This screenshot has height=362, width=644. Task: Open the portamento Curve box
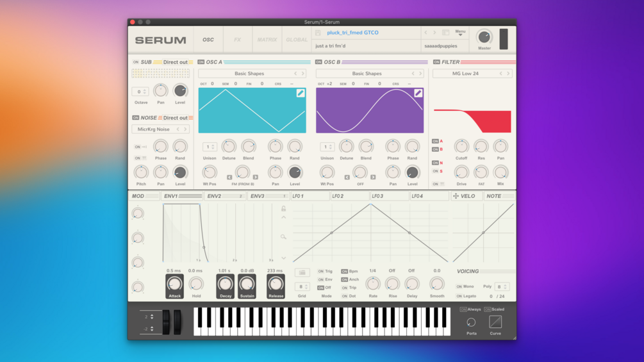point(495,322)
